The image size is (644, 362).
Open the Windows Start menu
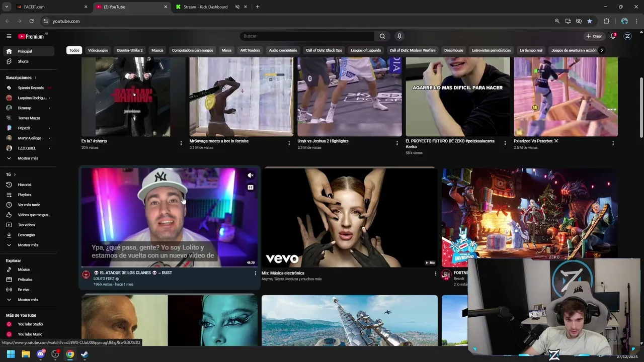pos(11,354)
